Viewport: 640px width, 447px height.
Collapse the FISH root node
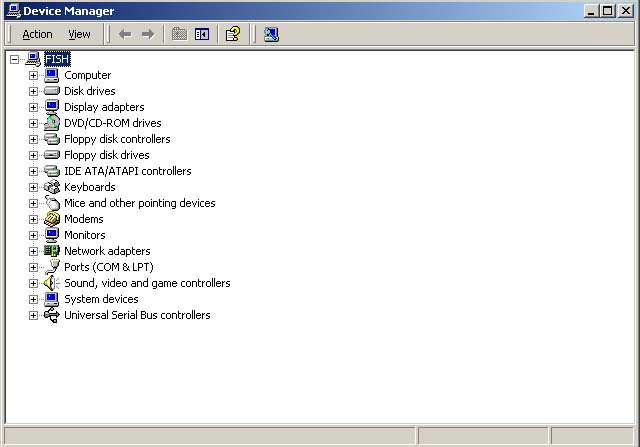pyautogui.click(x=14, y=59)
